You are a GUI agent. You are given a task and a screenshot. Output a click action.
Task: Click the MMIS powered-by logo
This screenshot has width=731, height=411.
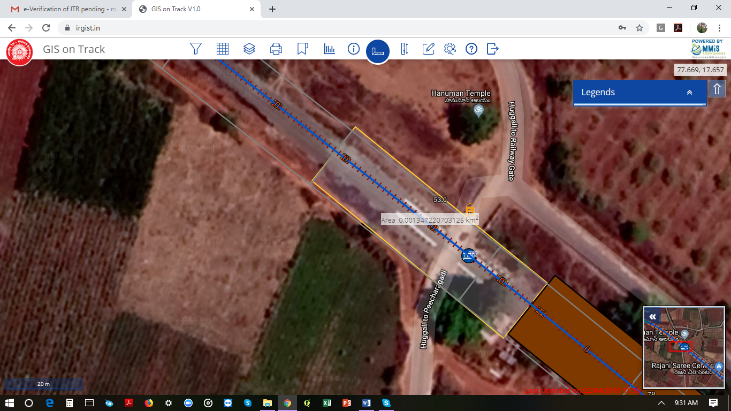(708, 48)
